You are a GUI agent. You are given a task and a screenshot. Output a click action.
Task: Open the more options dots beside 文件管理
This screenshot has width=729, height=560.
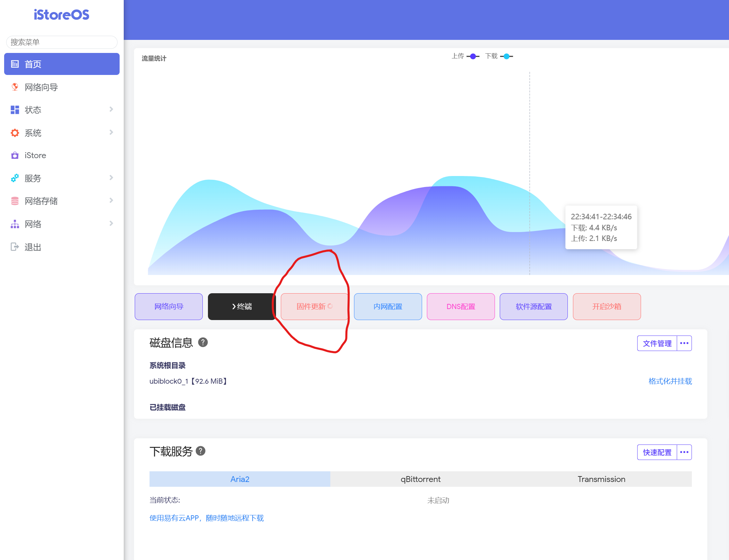(684, 343)
